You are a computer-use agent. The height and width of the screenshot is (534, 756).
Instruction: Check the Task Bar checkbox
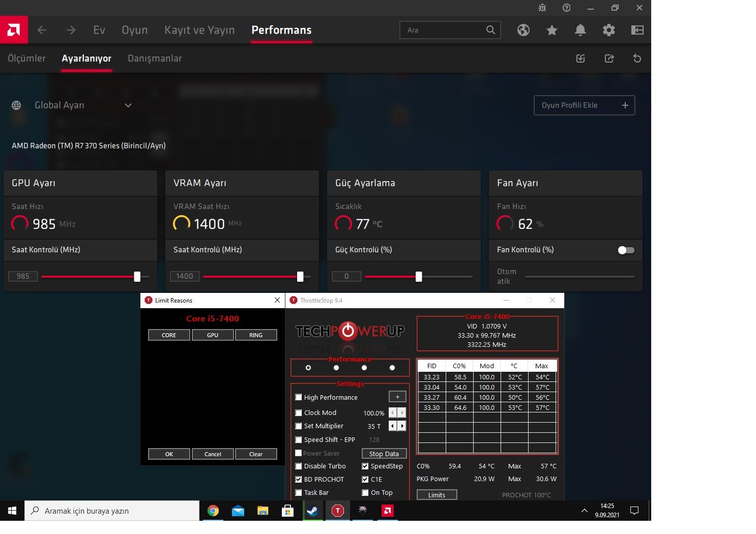point(299,492)
